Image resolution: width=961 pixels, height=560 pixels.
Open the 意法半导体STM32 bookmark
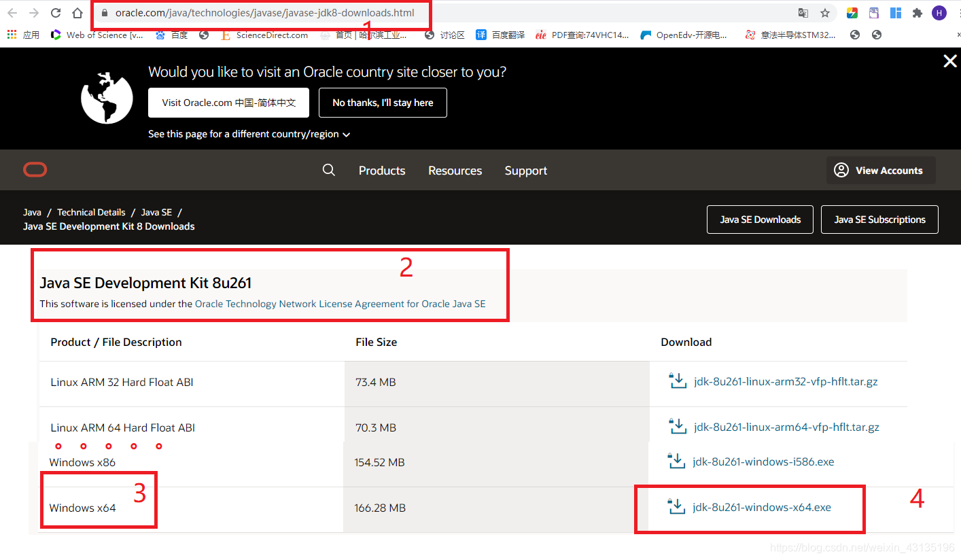pos(790,35)
